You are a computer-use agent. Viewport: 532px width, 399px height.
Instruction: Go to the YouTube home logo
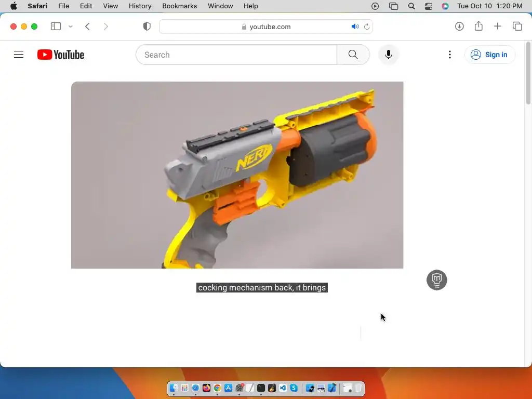61,55
